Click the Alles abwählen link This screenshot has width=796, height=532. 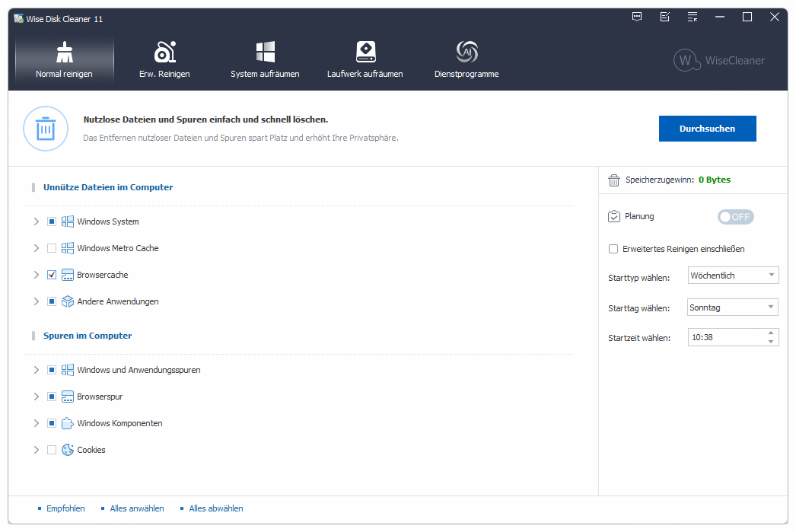[216, 508]
